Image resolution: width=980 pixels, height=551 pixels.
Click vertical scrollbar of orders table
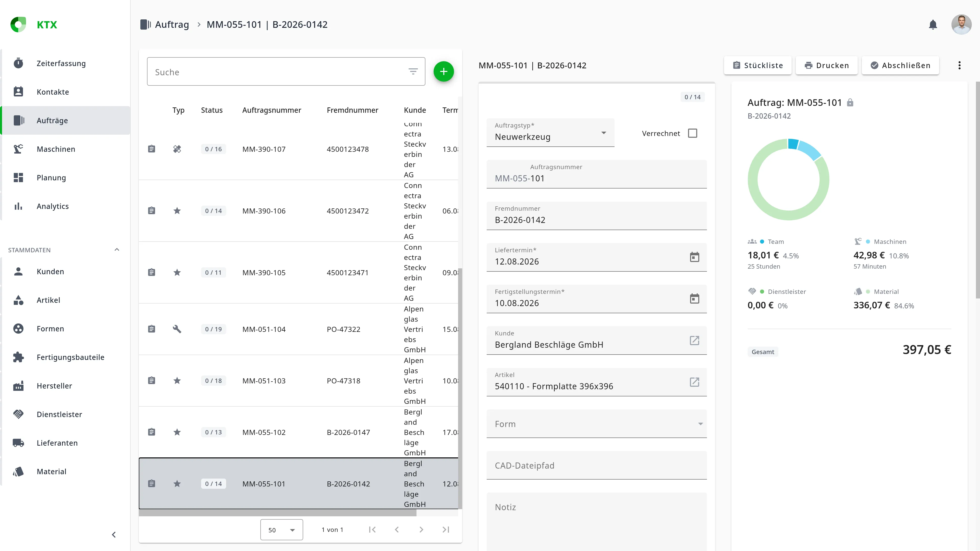coord(460,388)
